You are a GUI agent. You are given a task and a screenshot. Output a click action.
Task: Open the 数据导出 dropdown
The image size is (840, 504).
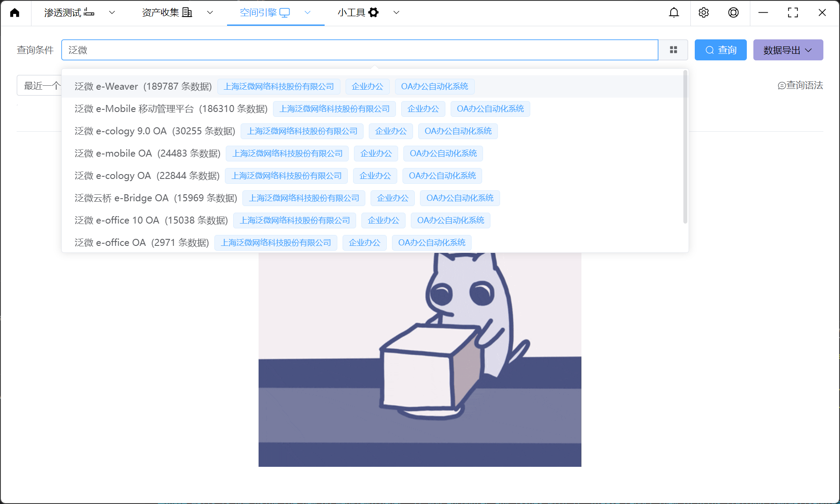pyautogui.click(x=788, y=50)
